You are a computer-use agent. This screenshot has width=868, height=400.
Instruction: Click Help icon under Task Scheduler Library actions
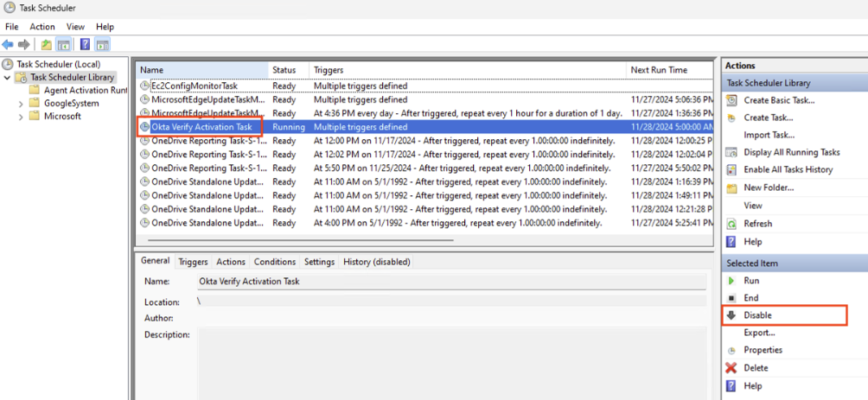731,242
